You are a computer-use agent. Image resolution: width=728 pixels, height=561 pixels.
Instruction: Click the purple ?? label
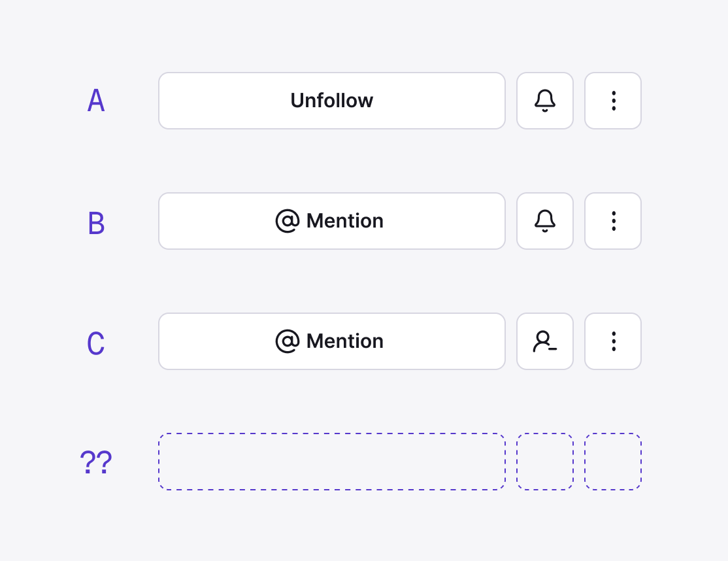96,464
